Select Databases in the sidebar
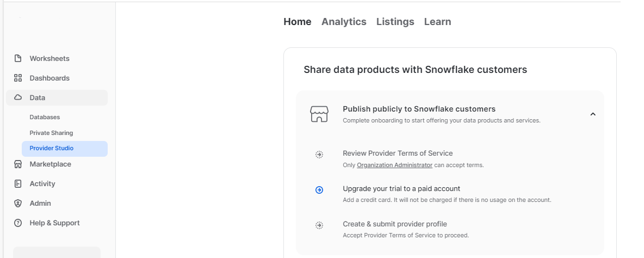Viewport: 644px width, 258px height. (45, 117)
